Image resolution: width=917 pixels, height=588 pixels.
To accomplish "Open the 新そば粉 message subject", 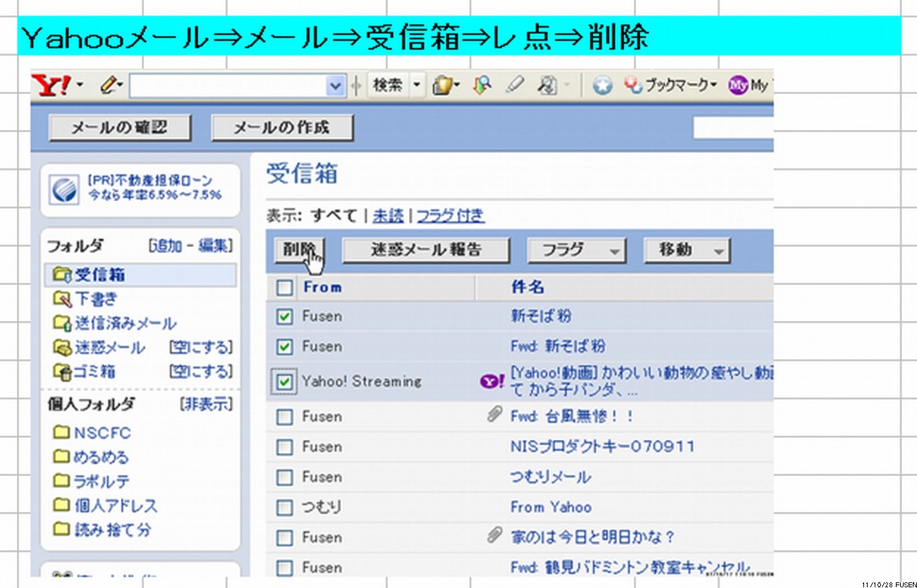I will tap(541, 316).
